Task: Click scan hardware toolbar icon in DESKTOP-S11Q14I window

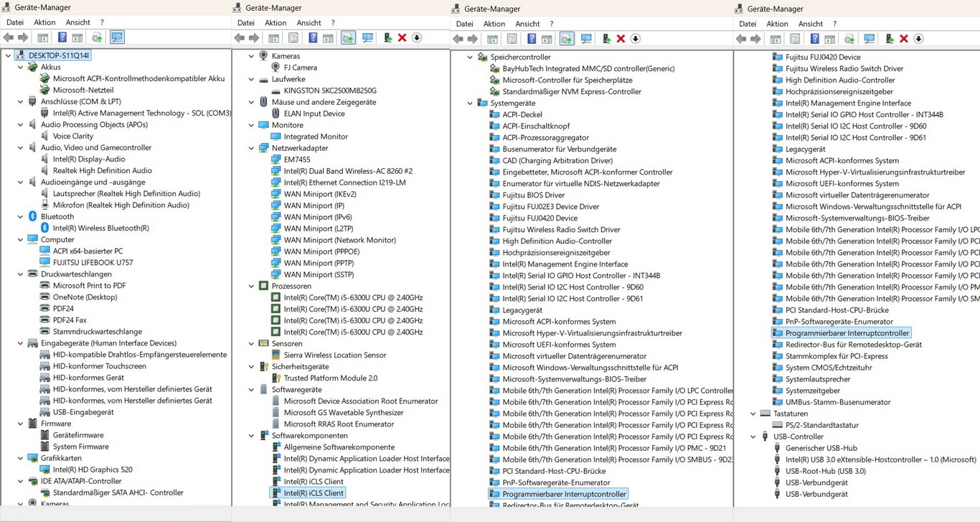Action: [117, 37]
